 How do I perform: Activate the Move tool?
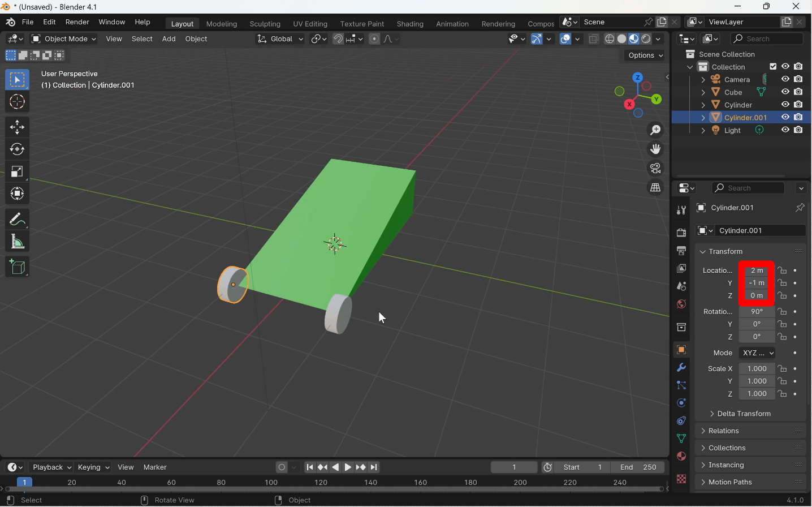coord(17,127)
